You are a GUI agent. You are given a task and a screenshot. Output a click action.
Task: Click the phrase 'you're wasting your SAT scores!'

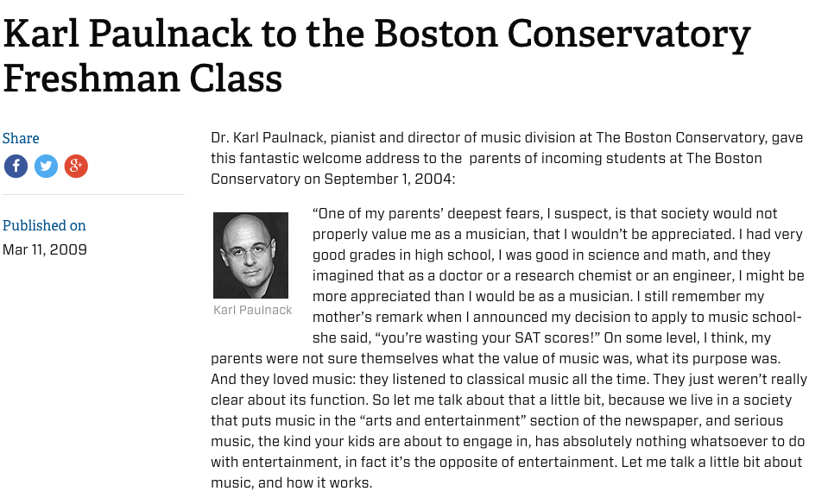coord(453,338)
